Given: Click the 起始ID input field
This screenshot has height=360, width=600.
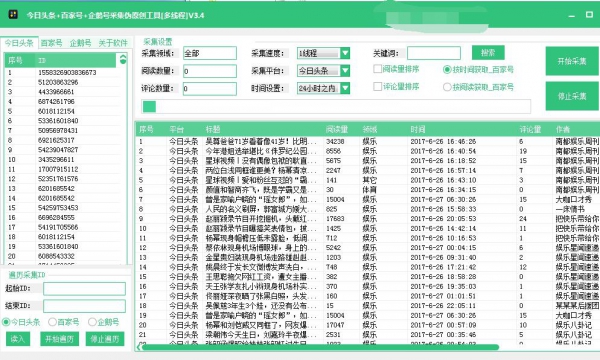Looking at the screenshot, I should click(84, 288).
